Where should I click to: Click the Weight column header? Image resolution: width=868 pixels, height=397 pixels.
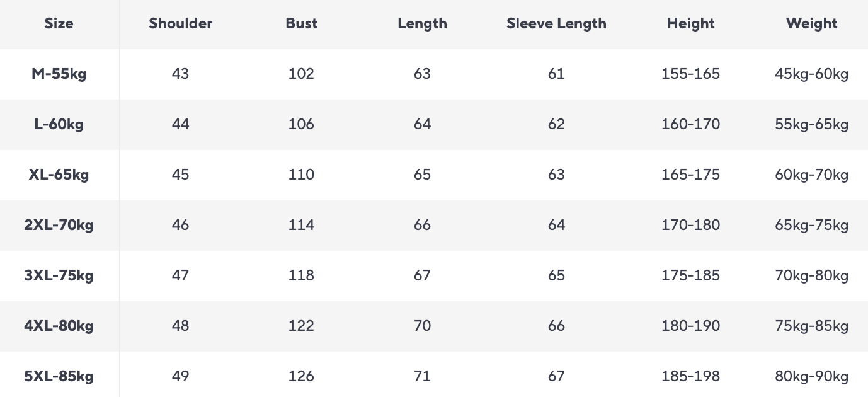(811, 24)
